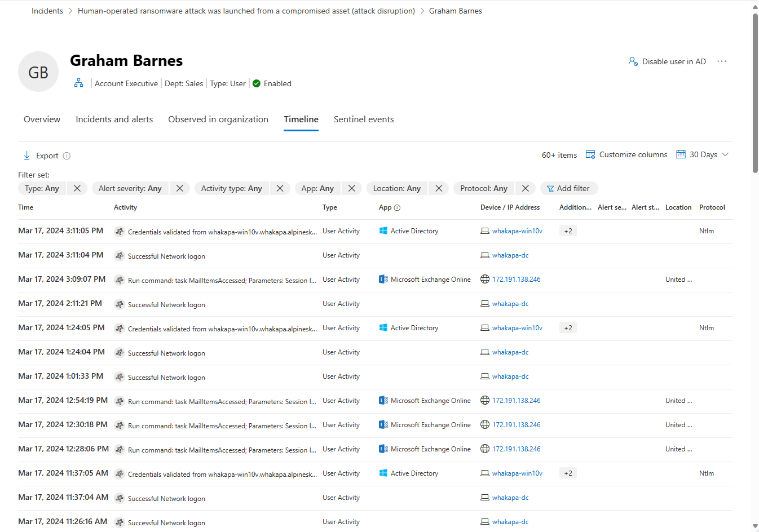Click the +2 badge in the first row
The image size is (759, 532).
click(568, 231)
